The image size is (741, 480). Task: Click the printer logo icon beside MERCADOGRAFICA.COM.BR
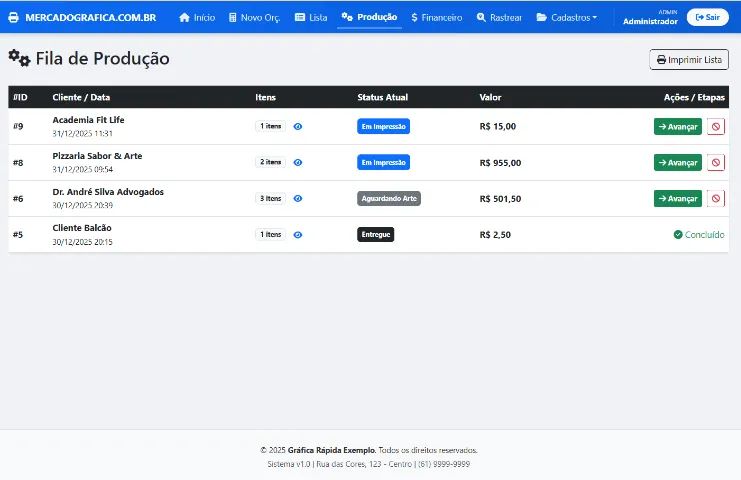[x=14, y=17]
